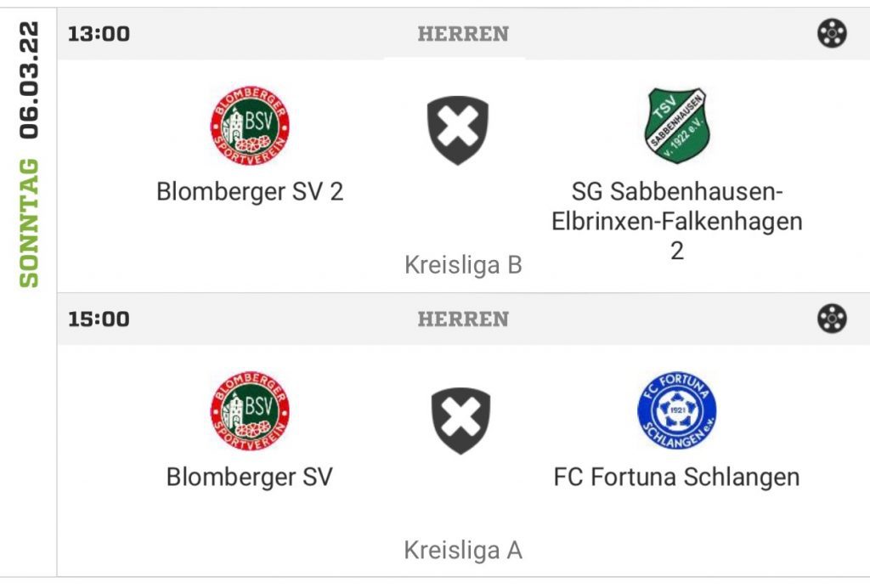Select the Kreisliga B league label
This screenshot has width=870, height=588.
click(463, 264)
